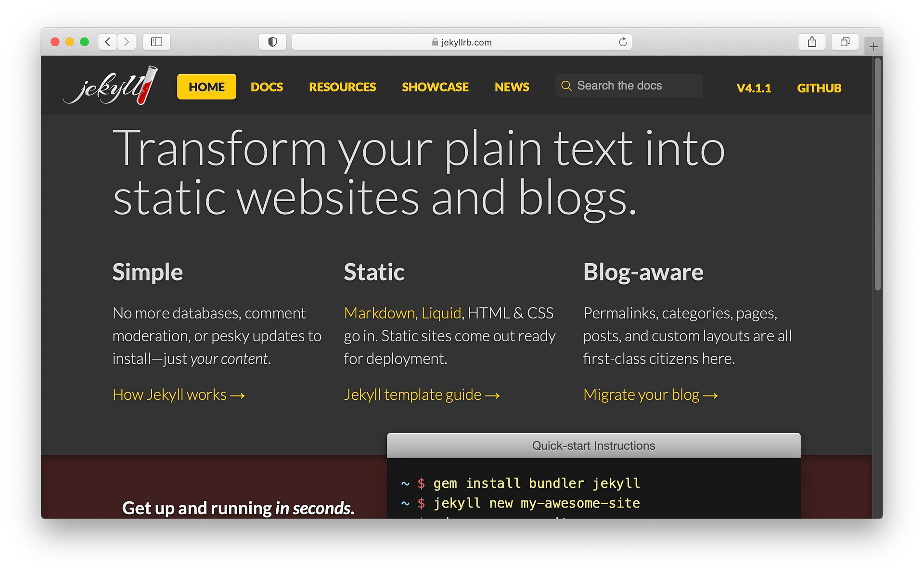Viewport: 924px width, 573px height.
Task: Open the RESOURCES nav item
Action: (342, 87)
